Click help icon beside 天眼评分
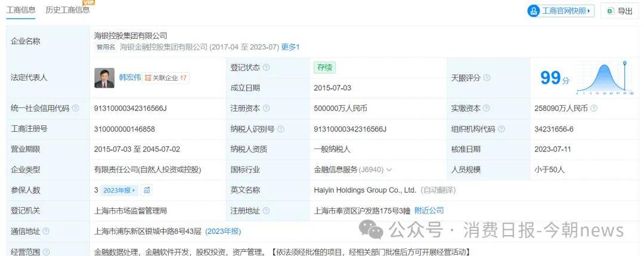This screenshot has width=644, height=256. pos(487,78)
